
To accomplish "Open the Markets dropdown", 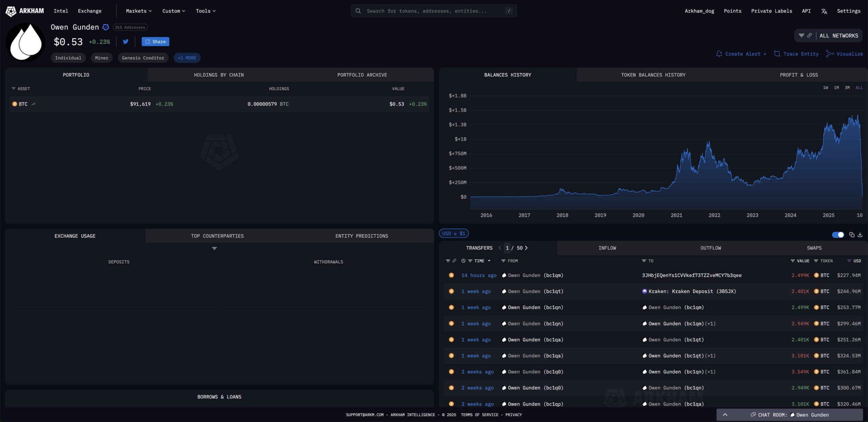I will (138, 11).
